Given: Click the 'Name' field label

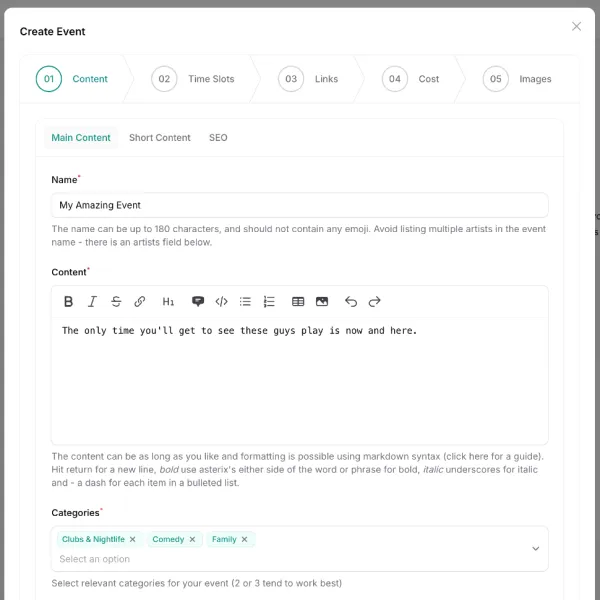Looking at the screenshot, I should [x=64, y=180].
